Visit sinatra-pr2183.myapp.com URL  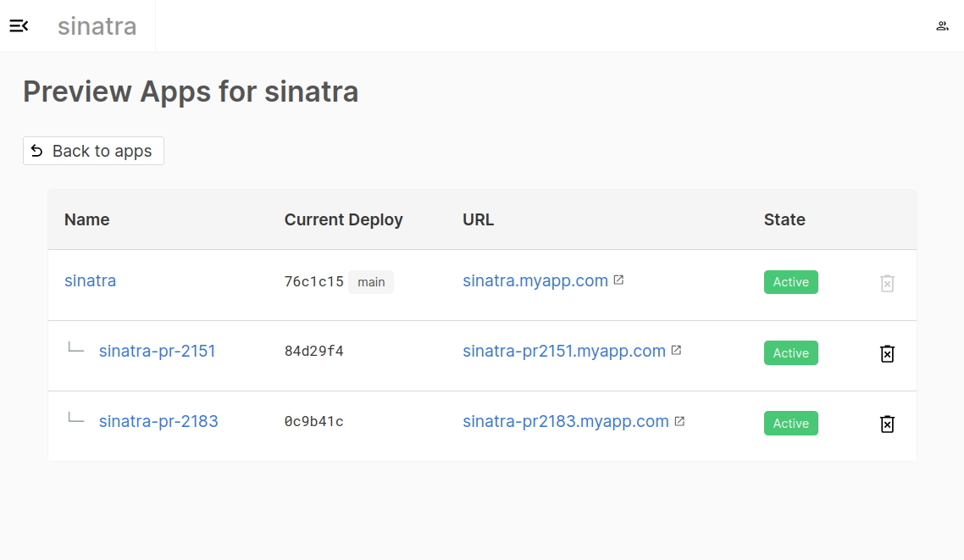(x=565, y=421)
